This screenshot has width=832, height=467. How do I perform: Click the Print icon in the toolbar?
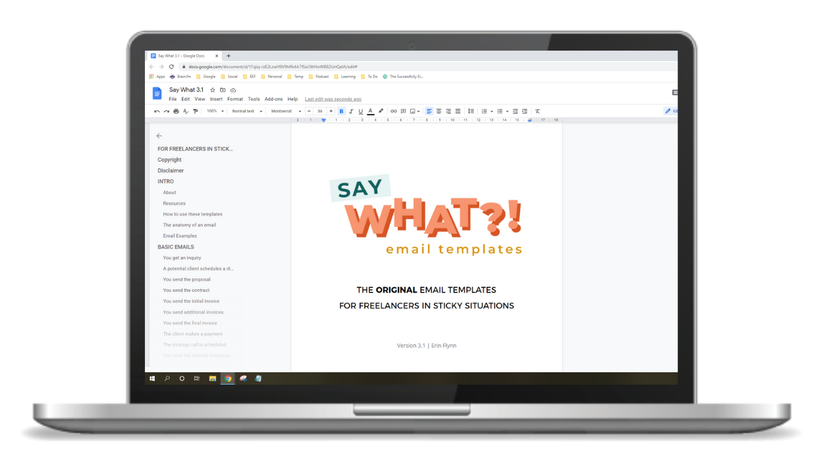[176, 111]
